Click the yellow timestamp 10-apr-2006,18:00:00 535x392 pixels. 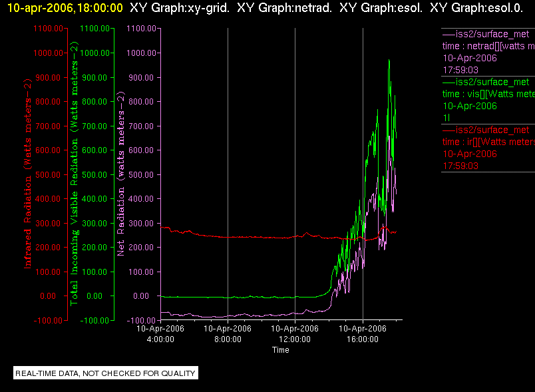pyautogui.click(x=65, y=7)
